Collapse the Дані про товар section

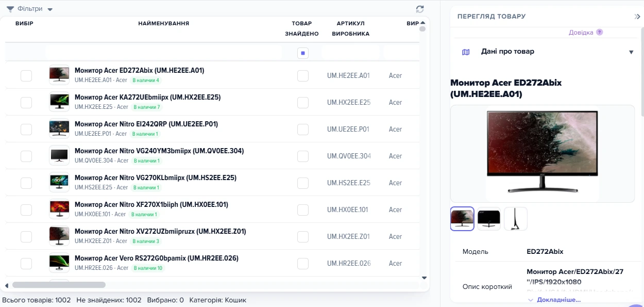631,52
